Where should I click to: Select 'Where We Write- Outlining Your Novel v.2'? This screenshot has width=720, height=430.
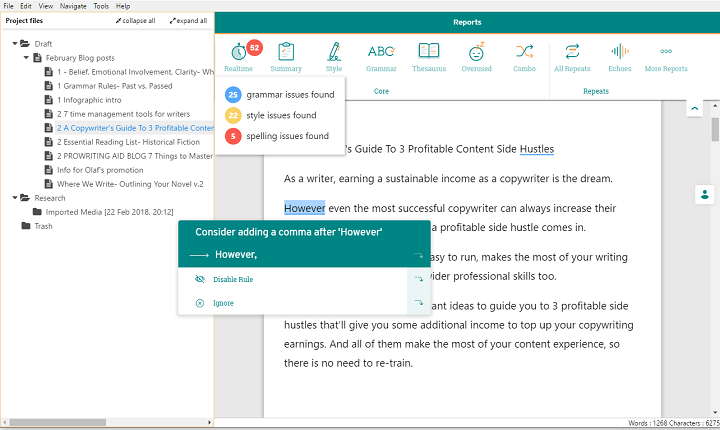(130, 184)
